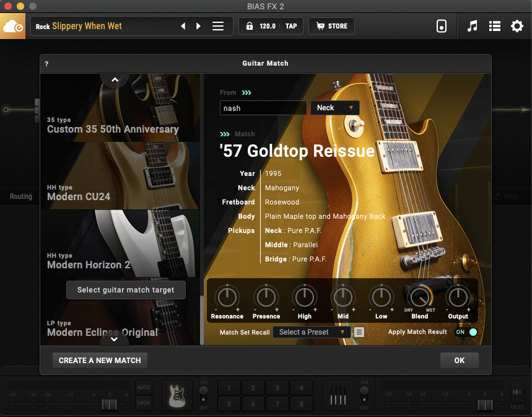Image resolution: width=532 pixels, height=417 pixels.
Task: Click CREATE A NEW MATCH
Action: click(100, 360)
